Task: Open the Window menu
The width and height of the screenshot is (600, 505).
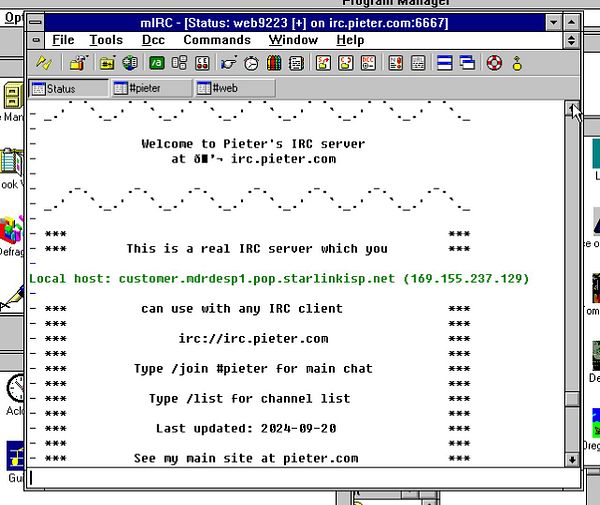Action: pyautogui.click(x=293, y=40)
